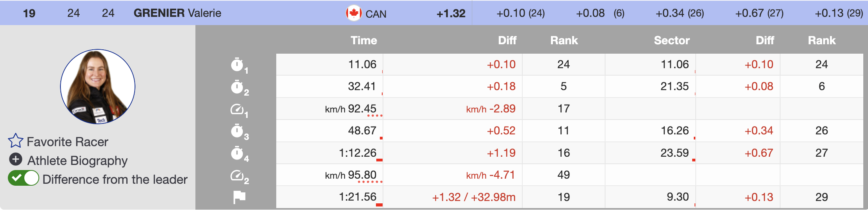Click the second intermediate stopwatch icon
Image resolution: width=868 pixels, height=210 pixels.
[237, 87]
